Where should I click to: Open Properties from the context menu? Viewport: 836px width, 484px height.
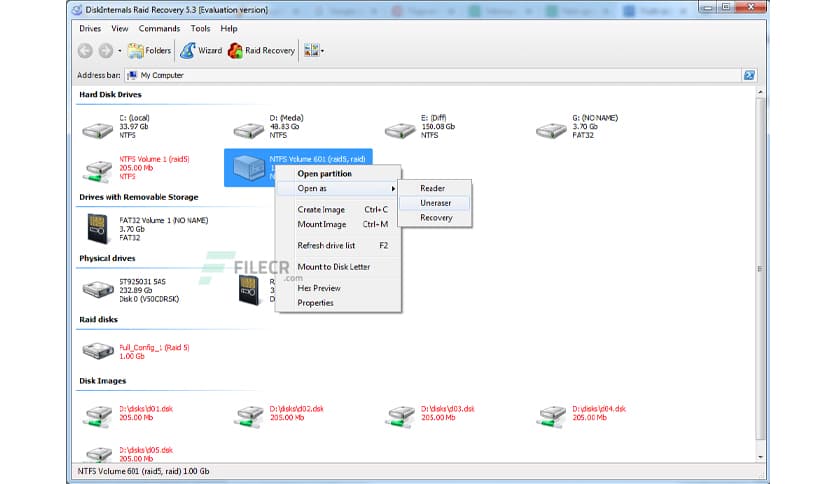[338, 303]
